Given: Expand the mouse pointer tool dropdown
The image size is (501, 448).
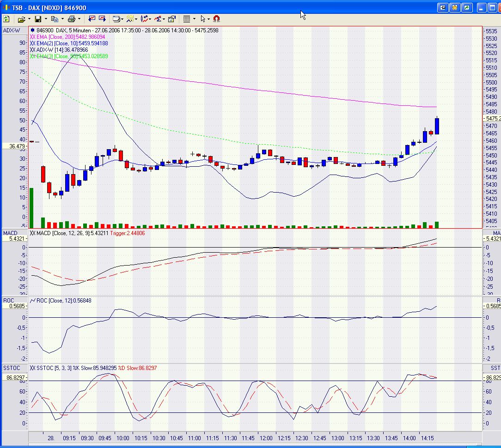Looking at the screenshot, I should pos(209,19).
